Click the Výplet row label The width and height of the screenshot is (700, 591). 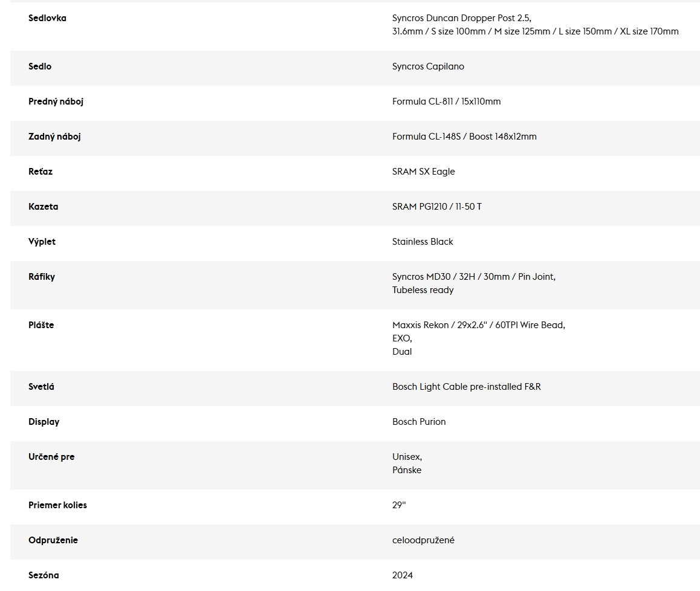coord(42,242)
